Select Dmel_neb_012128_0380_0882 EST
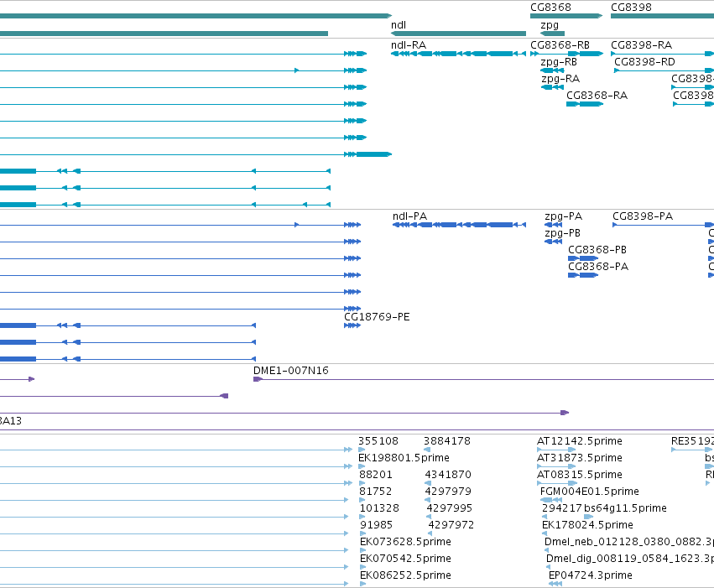Image resolution: width=714 pixels, height=588 pixels. (x=547, y=551)
